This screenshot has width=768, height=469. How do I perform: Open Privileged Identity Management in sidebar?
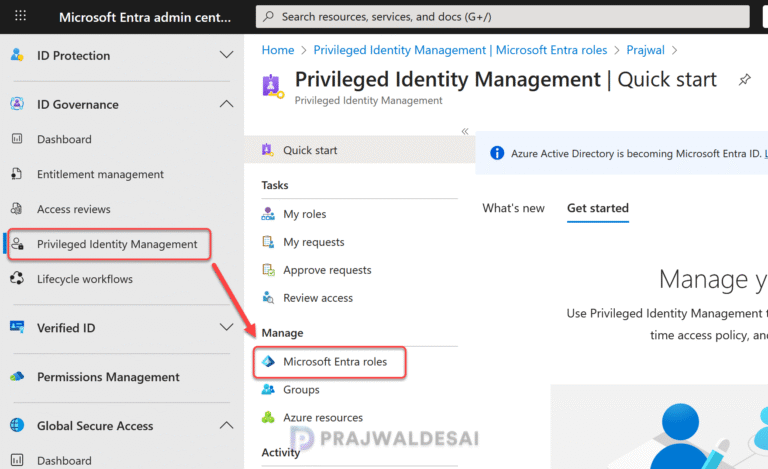(x=117, y=244)
